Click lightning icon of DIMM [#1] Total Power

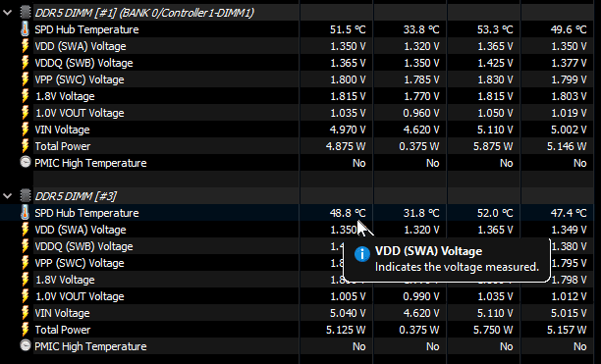25,146
